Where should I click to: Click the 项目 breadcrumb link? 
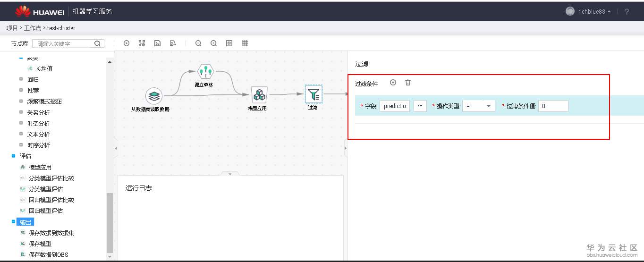(12, 28)
